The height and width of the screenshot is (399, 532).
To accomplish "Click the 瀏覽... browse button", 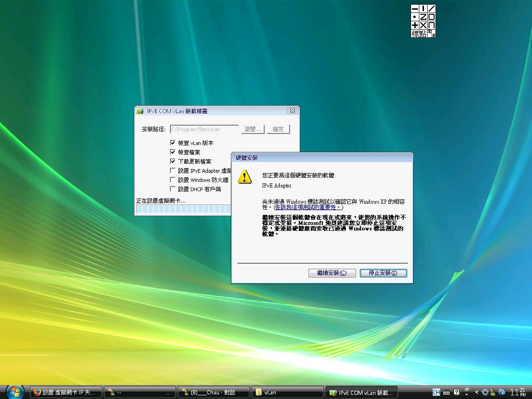I will click(x=253, y=129).
